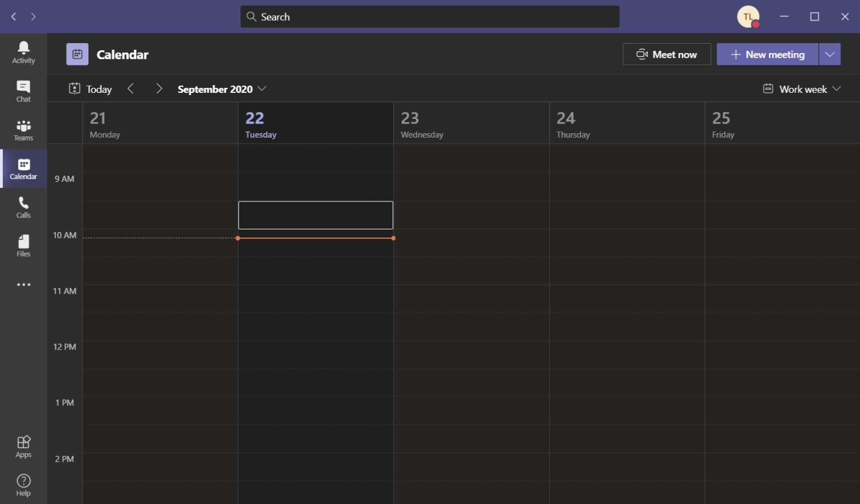This screenshot has height=504, width=860.
Task: Jump to Today in the calendar
Action: pos(90,88)
